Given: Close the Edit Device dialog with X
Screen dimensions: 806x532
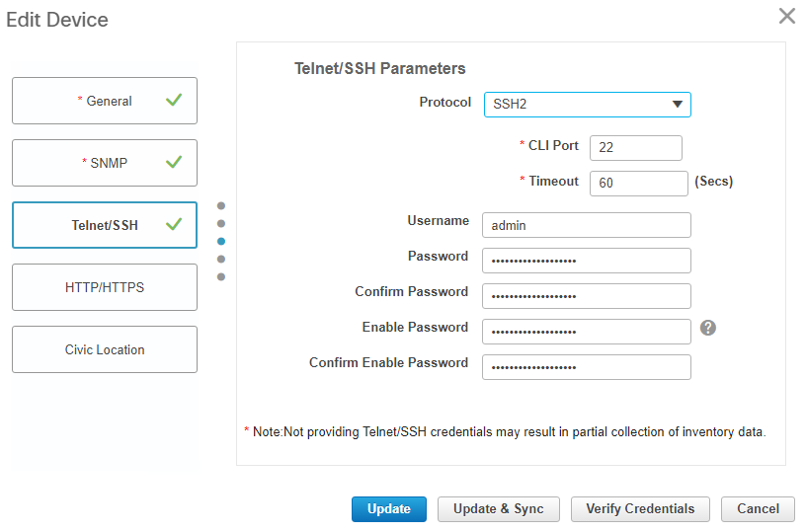Looking at the screenshot, I should tap(786, 16).
